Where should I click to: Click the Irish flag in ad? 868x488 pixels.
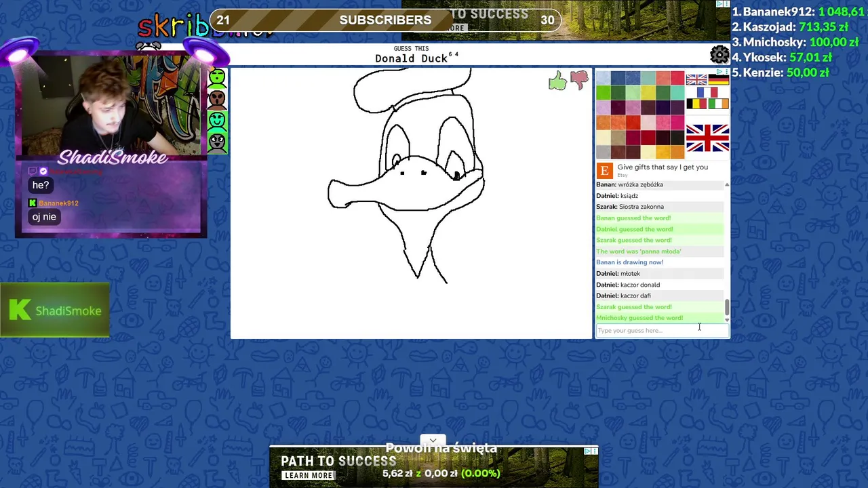point(718,104)
